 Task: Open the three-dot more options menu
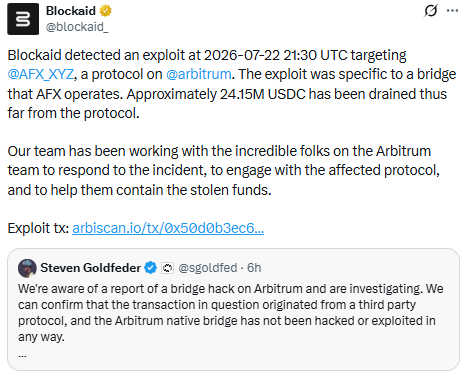pyautogui.click(x=452, y=11)
